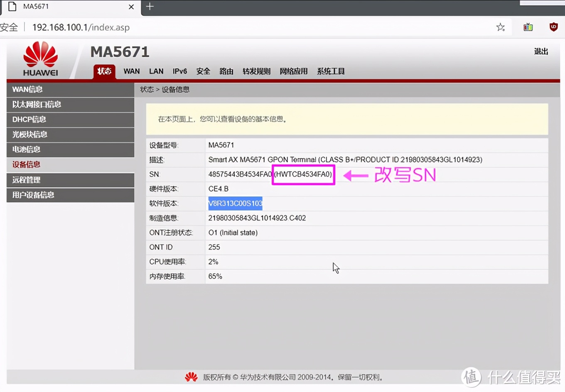Viewport: 565px width, 392px height.
Task: Open the 路由 tab
Action: pyautogui.click(x=226, y=71)
